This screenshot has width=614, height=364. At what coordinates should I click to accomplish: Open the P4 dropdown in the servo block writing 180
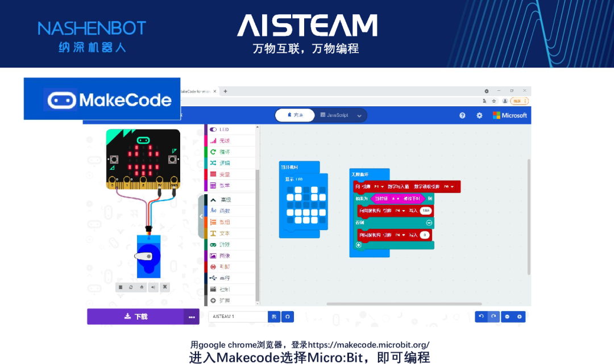click(x=400, y=211)
